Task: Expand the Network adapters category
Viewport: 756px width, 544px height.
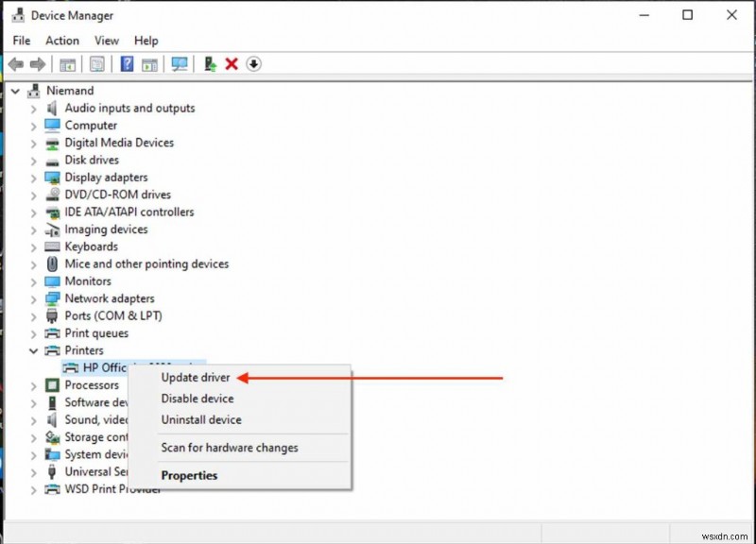Action: click(34, 298)
